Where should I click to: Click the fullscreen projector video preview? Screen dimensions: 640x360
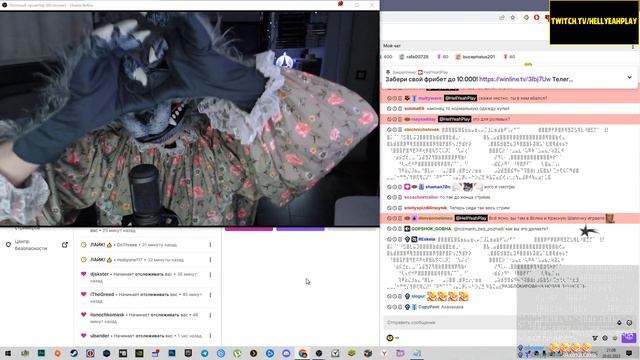[190, 118]
